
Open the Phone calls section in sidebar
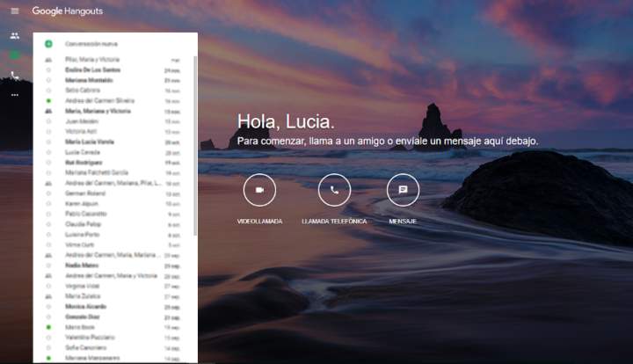pyautogui.click(x=14, y=76)
